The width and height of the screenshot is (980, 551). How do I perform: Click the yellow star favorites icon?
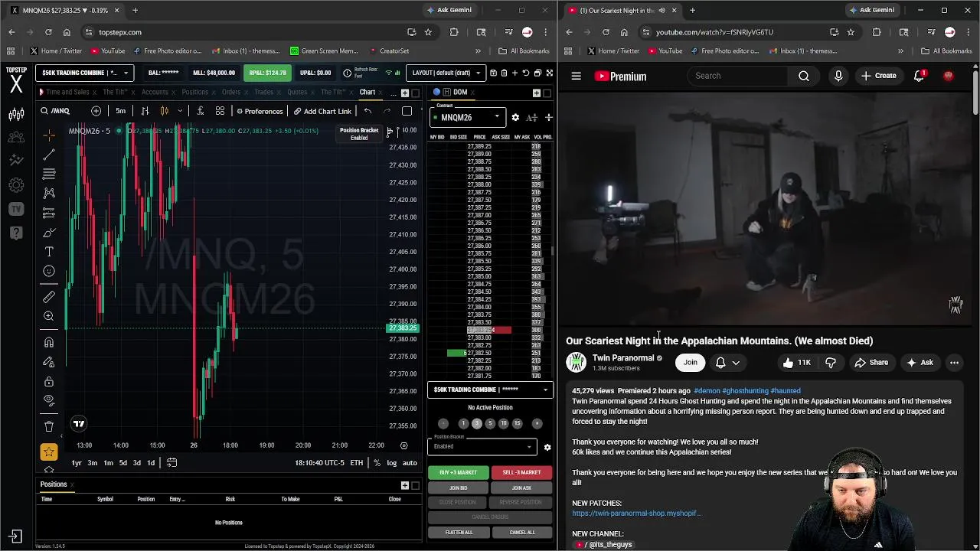pyautogui.click(x=49, y=452)
